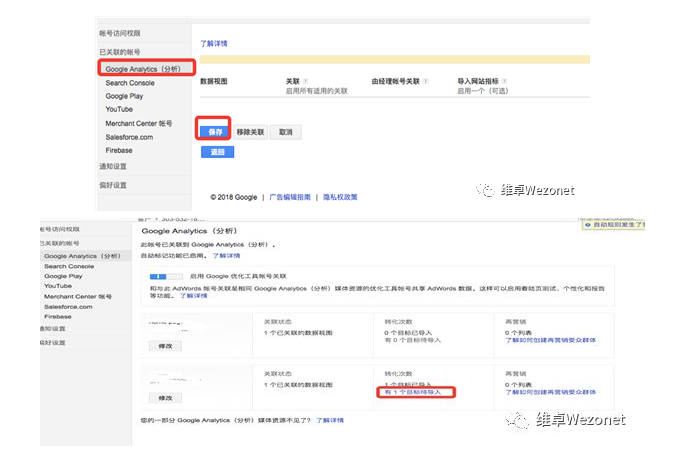
Task: Select Search Console in lower panel sidebar
Action: pos(69,266)
